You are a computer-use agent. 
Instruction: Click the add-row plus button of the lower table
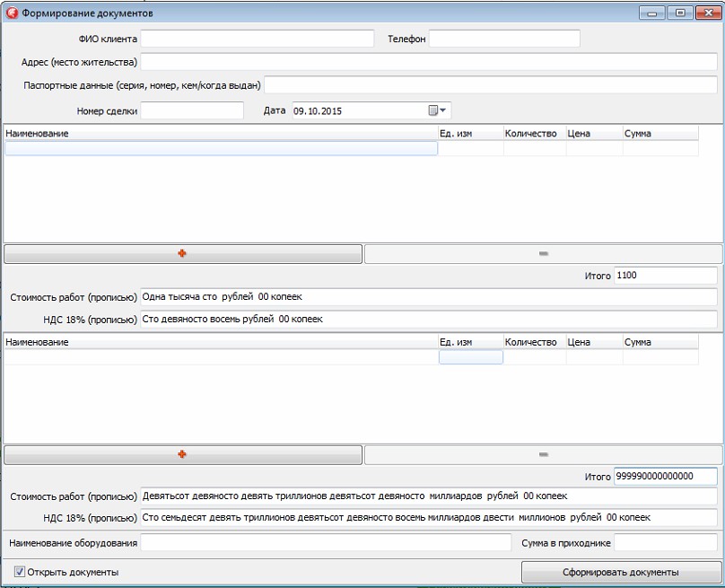click(183, 454)
